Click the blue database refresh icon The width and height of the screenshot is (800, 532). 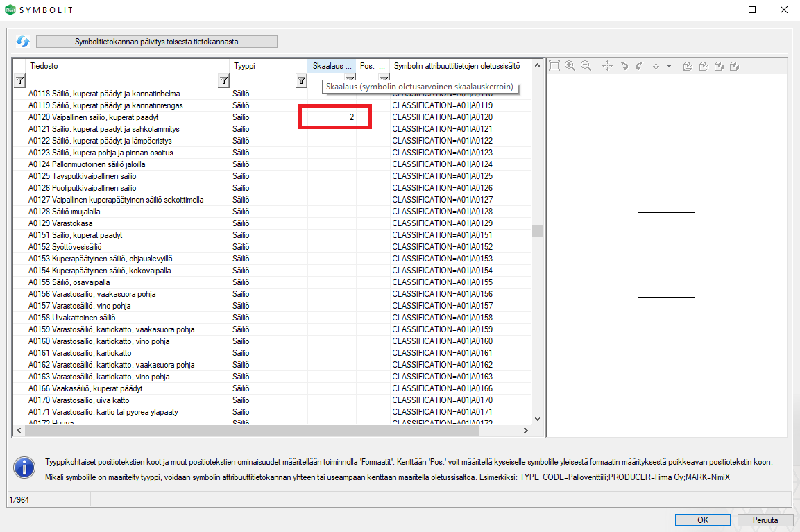pos(23,42)
